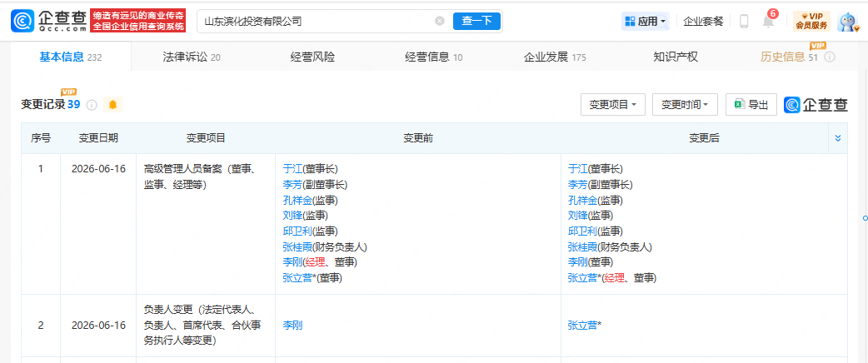Click info icon next to 变更记录 39

(x=92, y=105)
